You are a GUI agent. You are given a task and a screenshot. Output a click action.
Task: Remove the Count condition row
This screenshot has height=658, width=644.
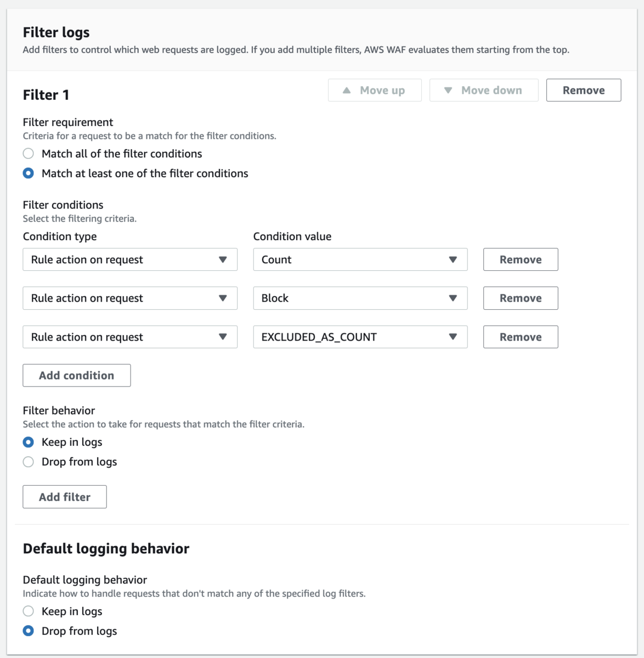(x=520, y=260)
